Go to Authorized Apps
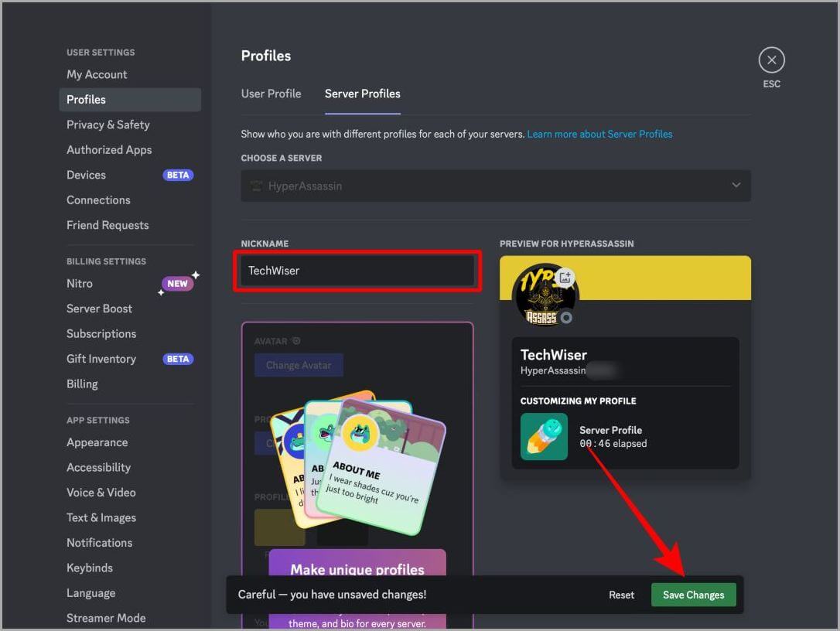The image size is (840, 631). 130,150
